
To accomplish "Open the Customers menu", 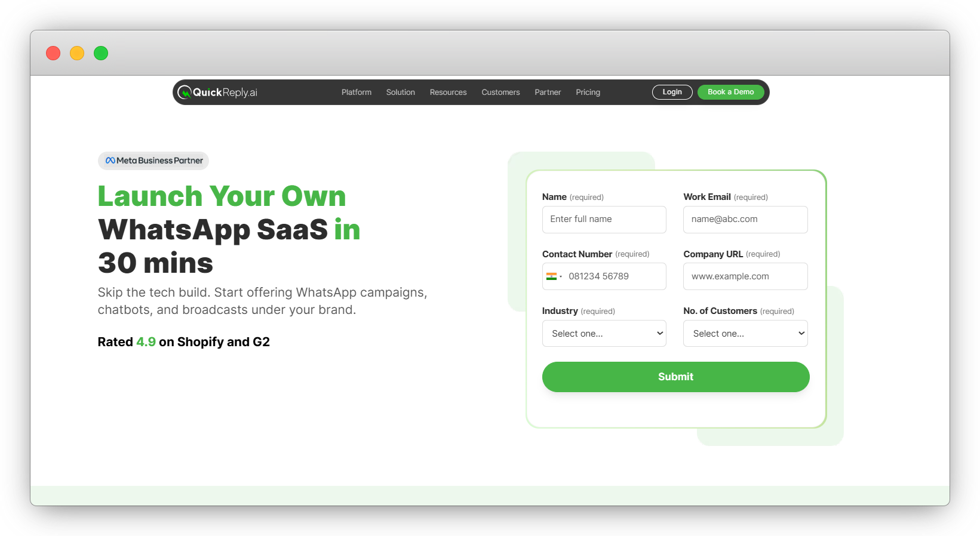I will [x=500, y=93].
